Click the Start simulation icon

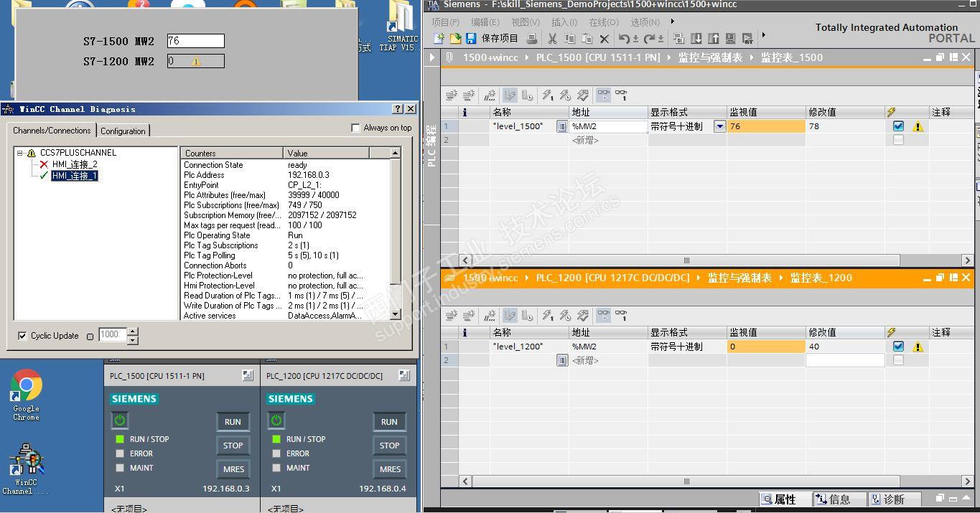730,38
